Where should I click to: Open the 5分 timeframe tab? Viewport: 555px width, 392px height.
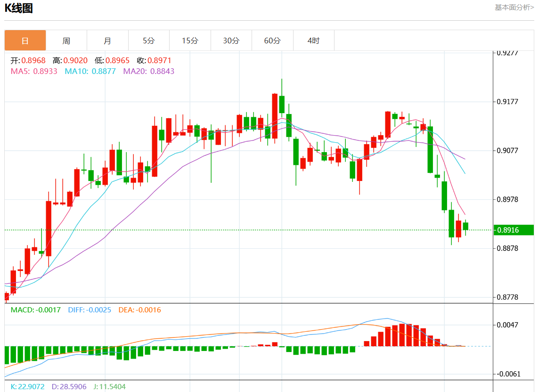(149, 41)
